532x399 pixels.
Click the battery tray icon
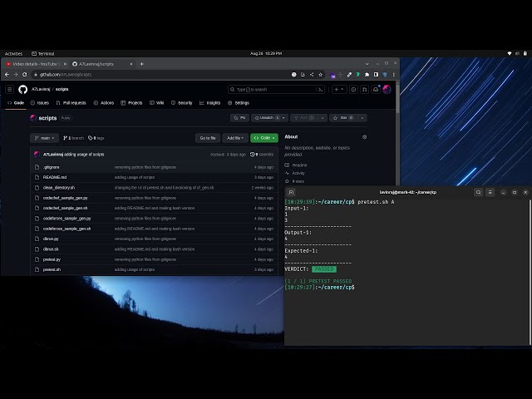[525, 53]
